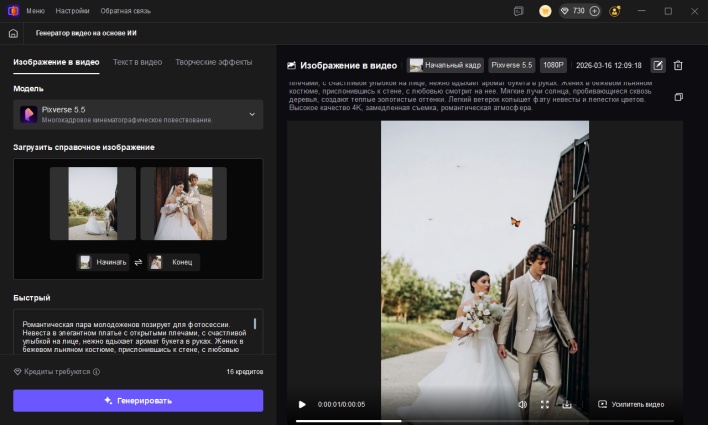Switch to the 'Текст в видео' tab
This screenshot has height=425, width=708.
click(x=137, y=62)
